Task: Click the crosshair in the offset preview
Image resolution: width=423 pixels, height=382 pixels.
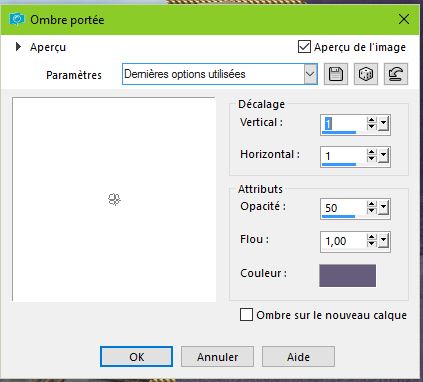Action: pyautogui.click(x=114, y=199)
